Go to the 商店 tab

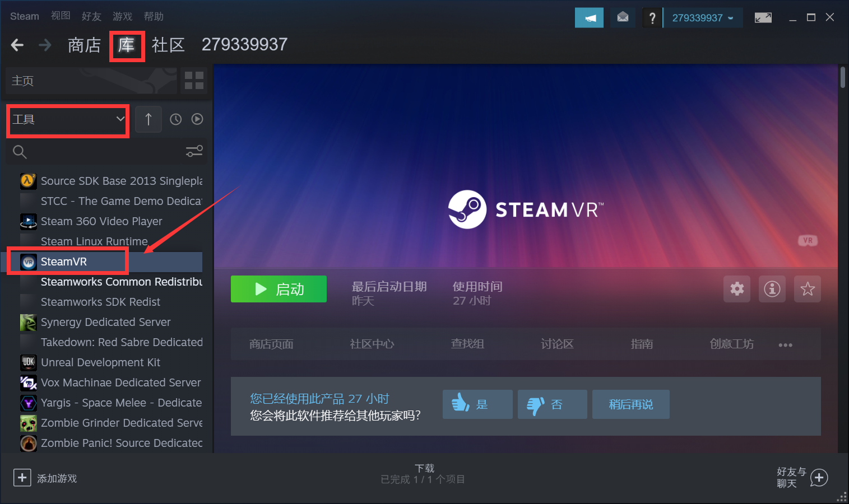pyautogui.click(x=84, y=45)
